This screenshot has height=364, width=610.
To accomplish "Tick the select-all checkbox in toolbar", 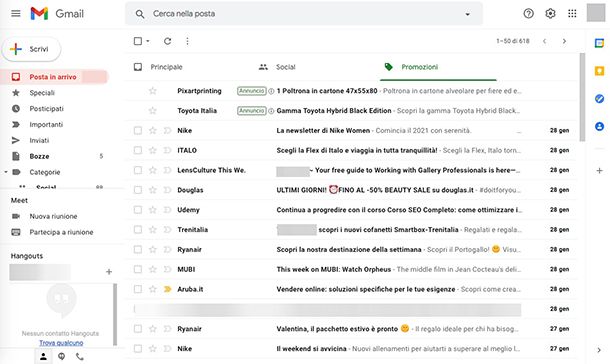I will [x=138, y=41].
